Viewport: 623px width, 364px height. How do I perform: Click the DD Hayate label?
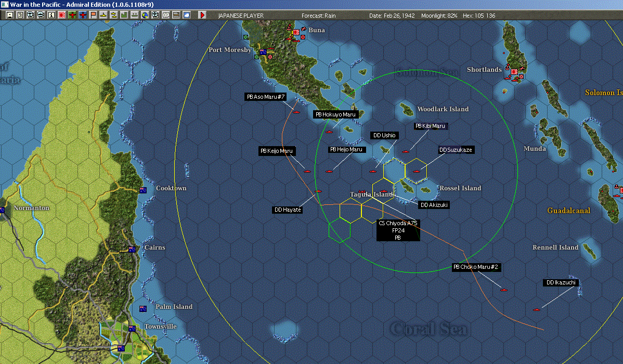click(x=287, y=210)
